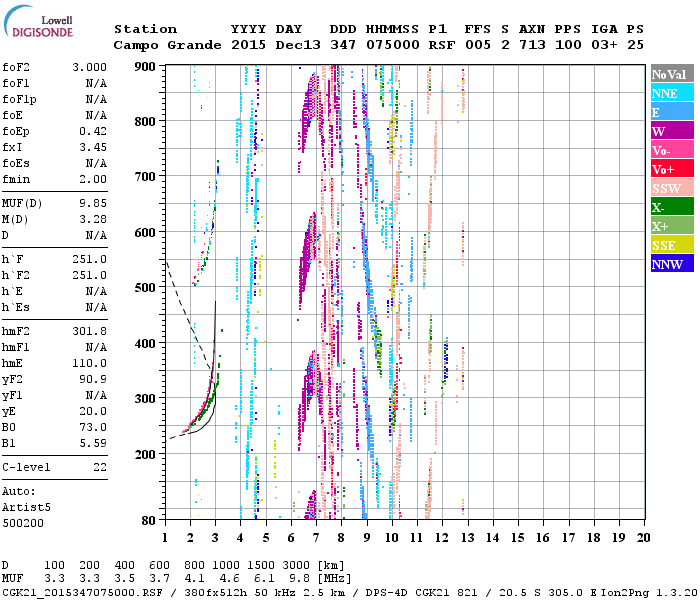Click the hmF2 value 301.8
Viewport: 700px width, 600px height.
coord(89,331)
